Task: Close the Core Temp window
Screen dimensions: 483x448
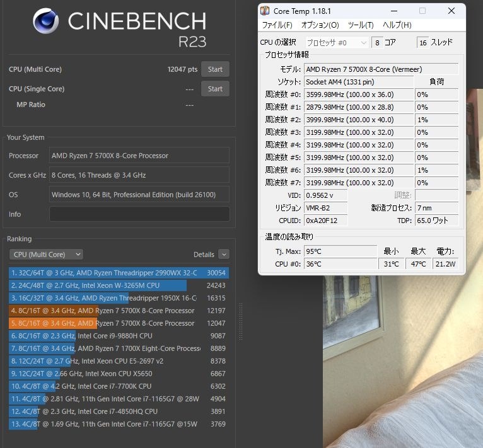Action: [451, 11]
